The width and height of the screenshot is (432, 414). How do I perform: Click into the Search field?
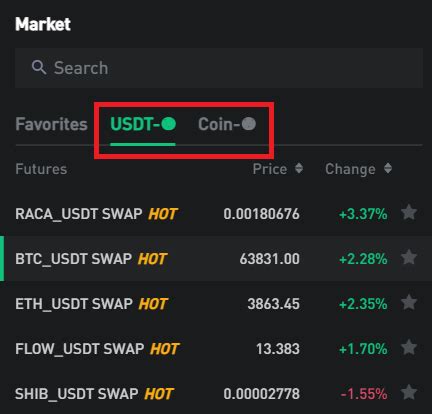219,68
